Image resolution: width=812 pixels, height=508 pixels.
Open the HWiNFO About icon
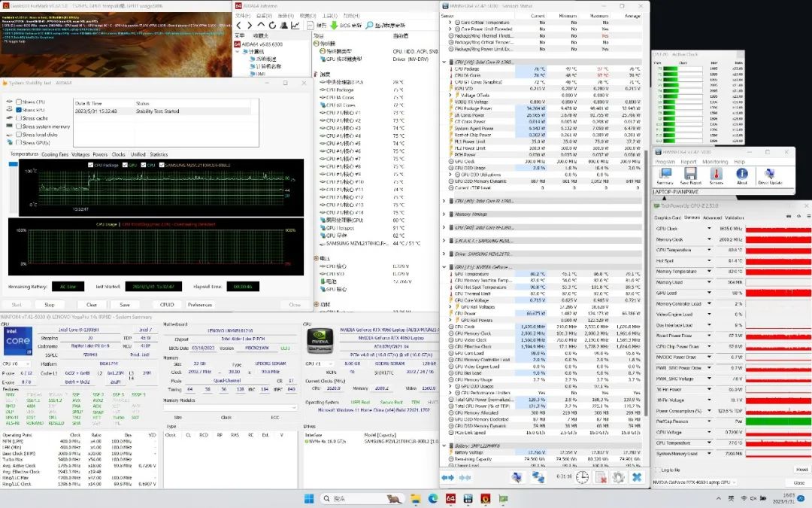click(x=742, y=175)
